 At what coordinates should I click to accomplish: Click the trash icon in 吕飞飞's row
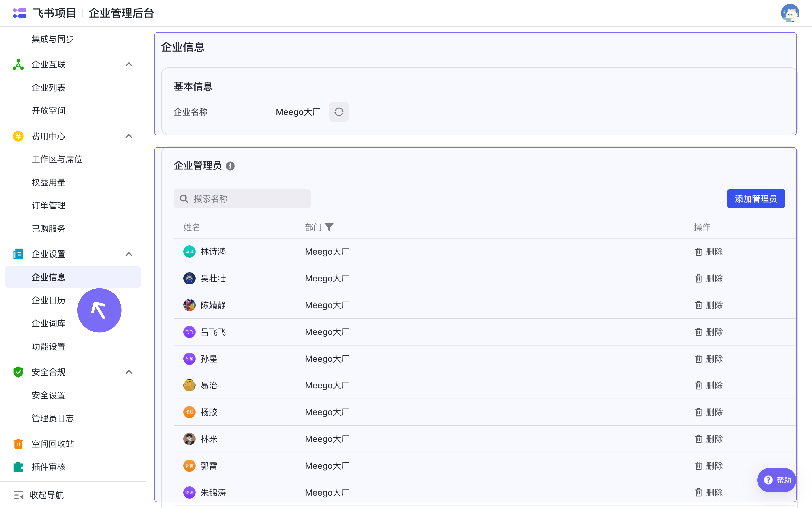[698, 332]
